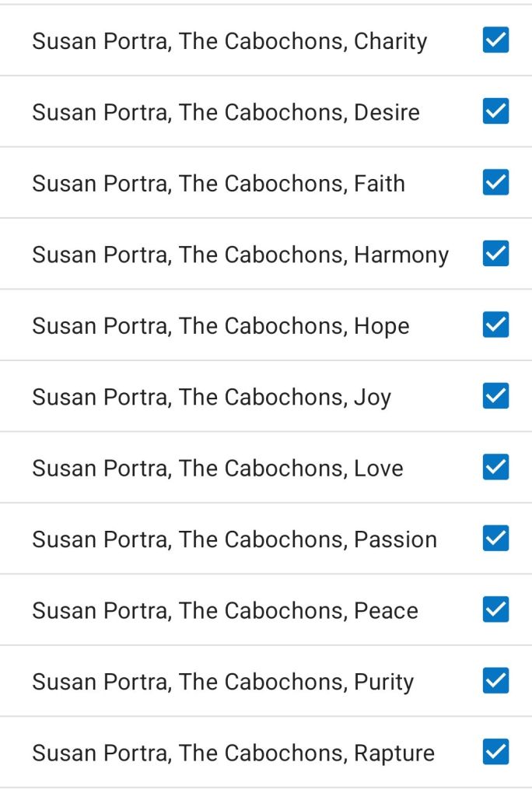The image size is (532, 797).
Task: Select the "The Cabochons, Harmony" list entry text
Action: pos(240,255)
